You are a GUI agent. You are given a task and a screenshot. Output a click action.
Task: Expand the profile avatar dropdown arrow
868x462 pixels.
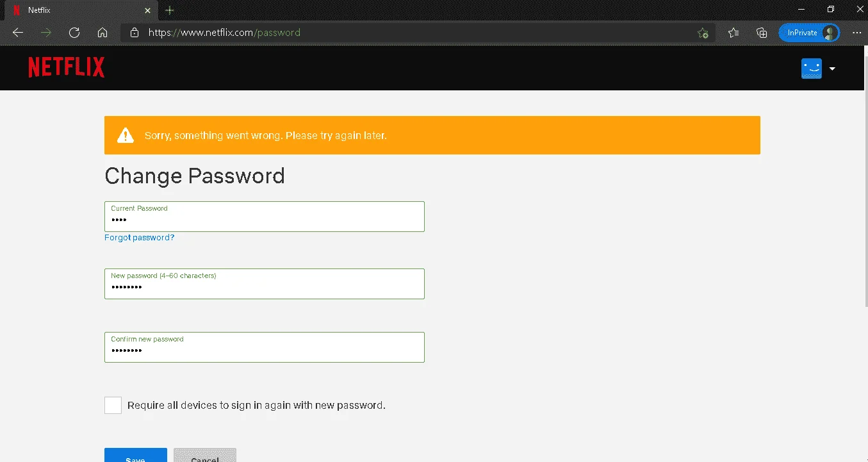pyautogui.click(x=832, y=69)
